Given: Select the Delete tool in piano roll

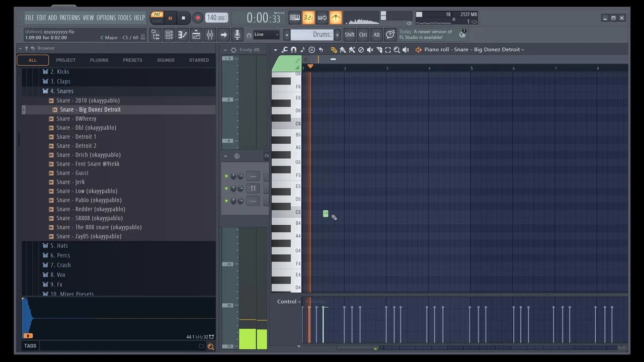Looking at the screenshot, I should 361,50.
